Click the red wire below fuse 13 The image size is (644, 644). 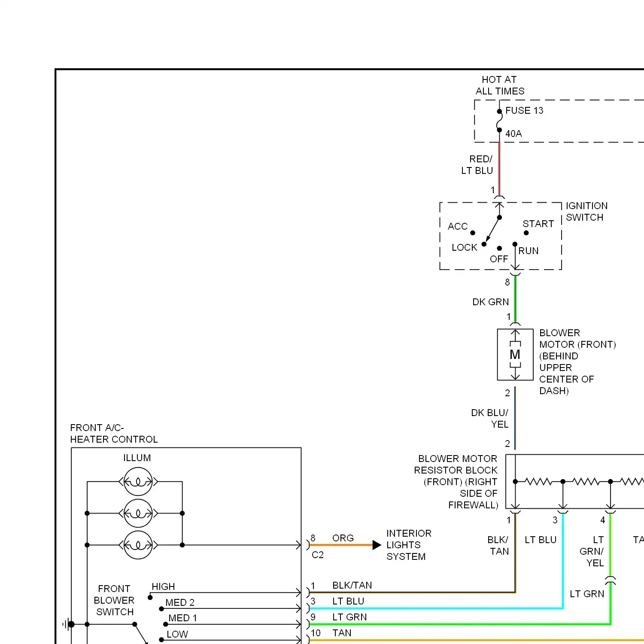click(499, 169)
